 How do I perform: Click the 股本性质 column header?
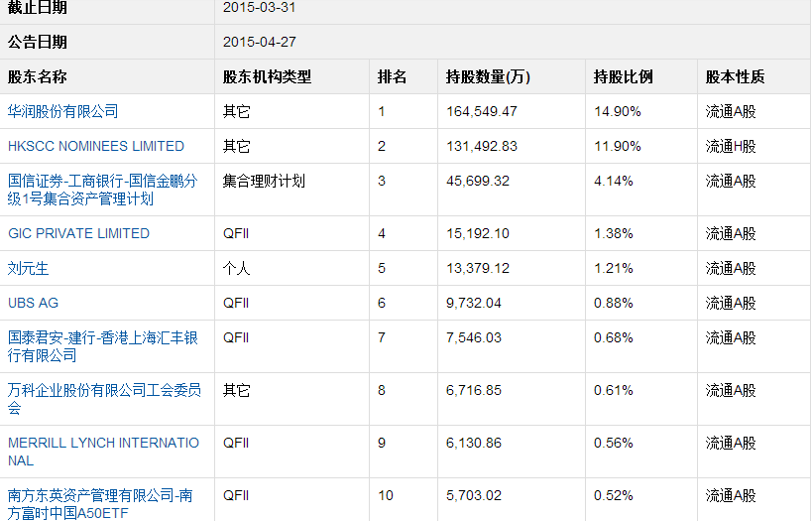click(x=736, y=76)
